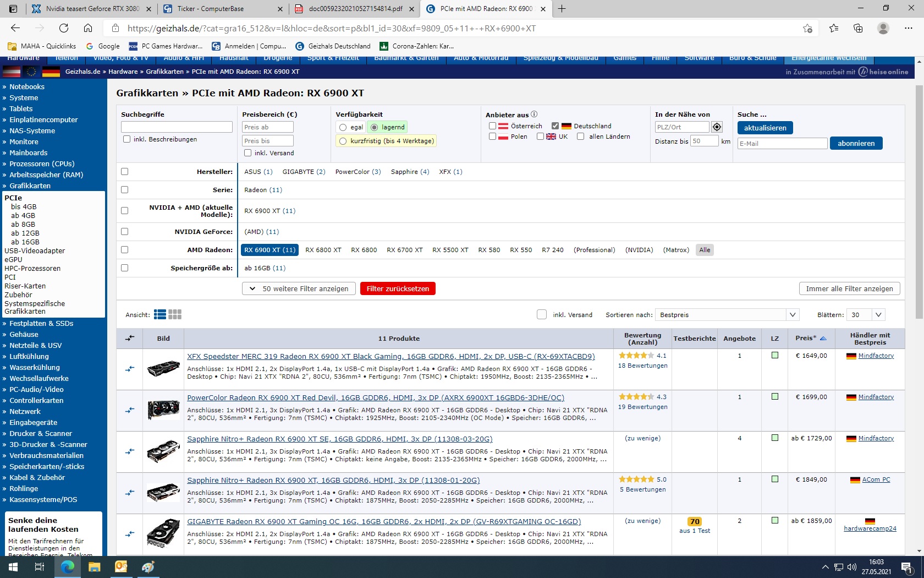The height and width of the screenshot is (578, 924).
Task: Click the compare icon for XFX Speedster
Action: tap(130, 369)
